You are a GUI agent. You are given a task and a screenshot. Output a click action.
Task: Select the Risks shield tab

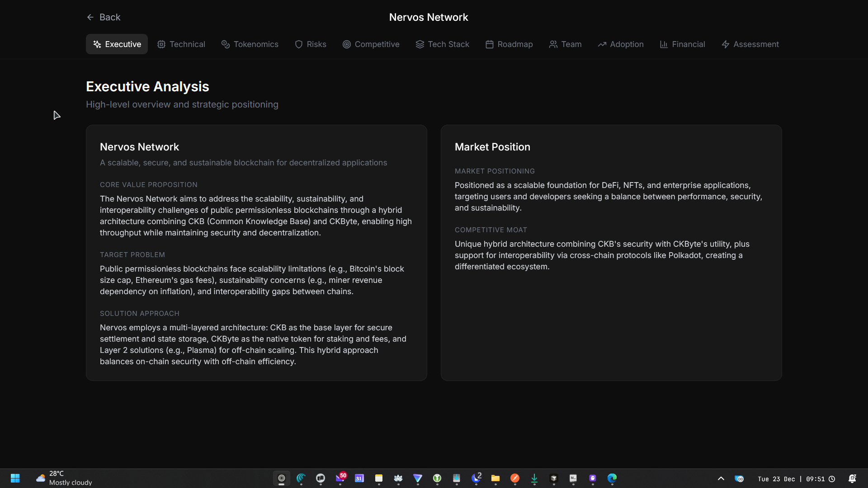click(310, 44)
